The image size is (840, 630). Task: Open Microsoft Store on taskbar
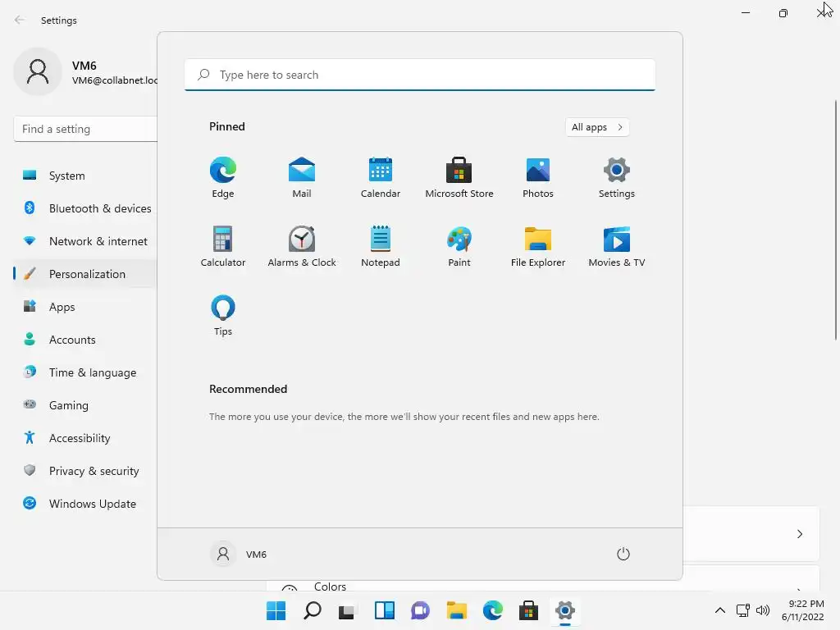click(528, 610)
